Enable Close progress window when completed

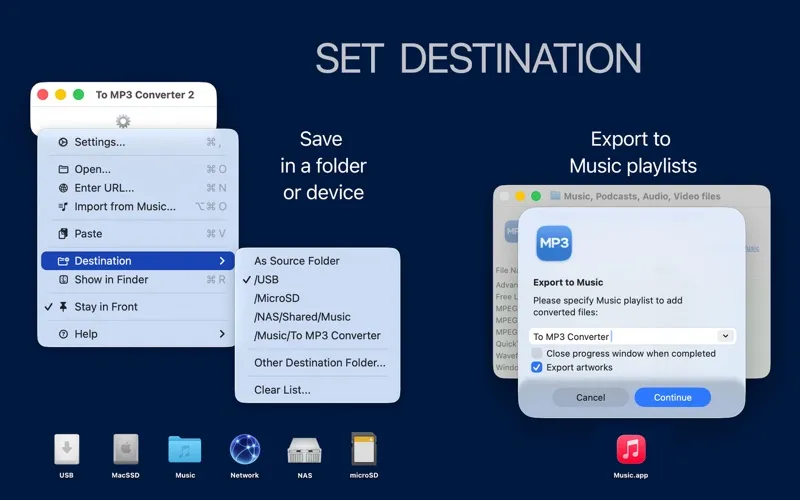click(x=537, y=353)
